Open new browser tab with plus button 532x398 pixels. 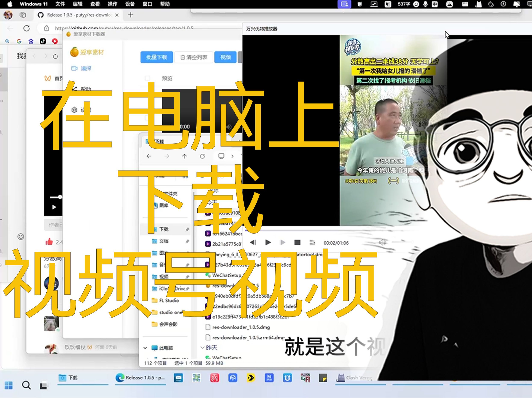[131, 15]
